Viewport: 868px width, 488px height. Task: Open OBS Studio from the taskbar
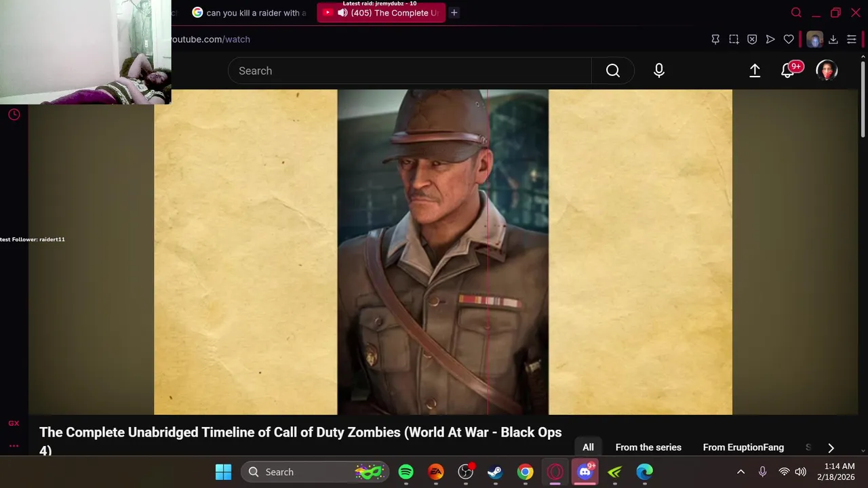[x=466, y=472]
